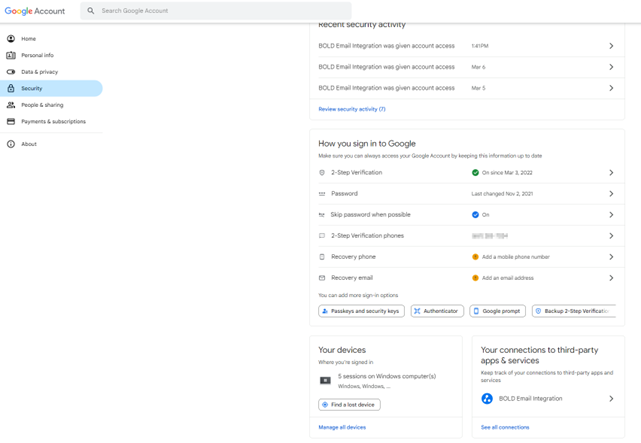Open the About sidebar item
Screen dimensions: 641x443
click(x=51, y=144)
